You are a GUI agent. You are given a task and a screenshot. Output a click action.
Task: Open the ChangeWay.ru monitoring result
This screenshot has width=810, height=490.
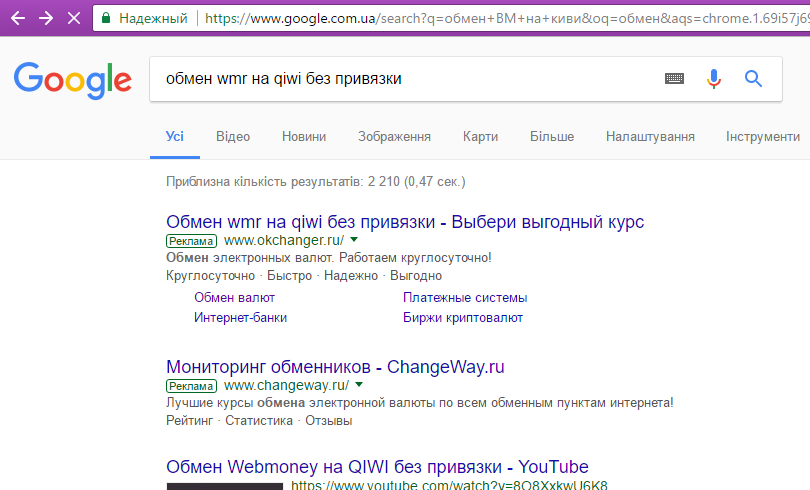(x=335, y=366)
